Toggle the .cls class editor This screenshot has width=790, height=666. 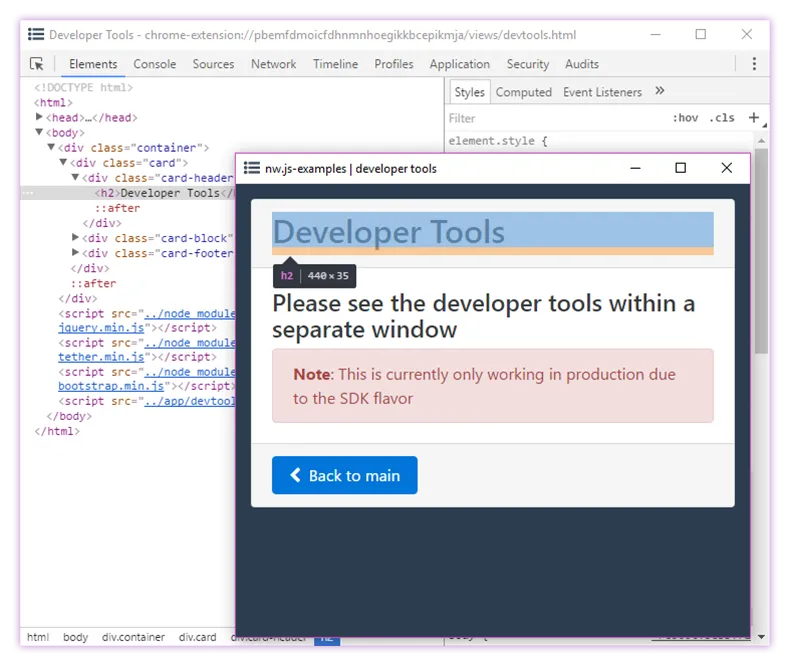pos(721,118)
